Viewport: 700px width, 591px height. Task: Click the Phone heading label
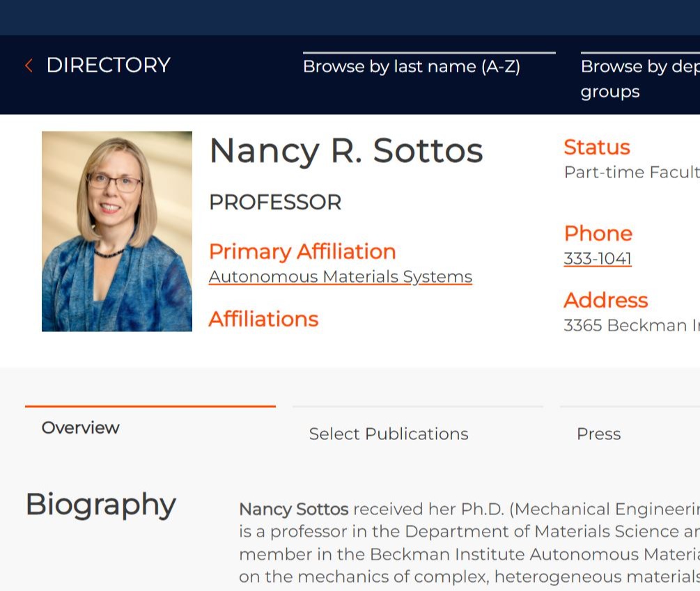tap(598, 233)
